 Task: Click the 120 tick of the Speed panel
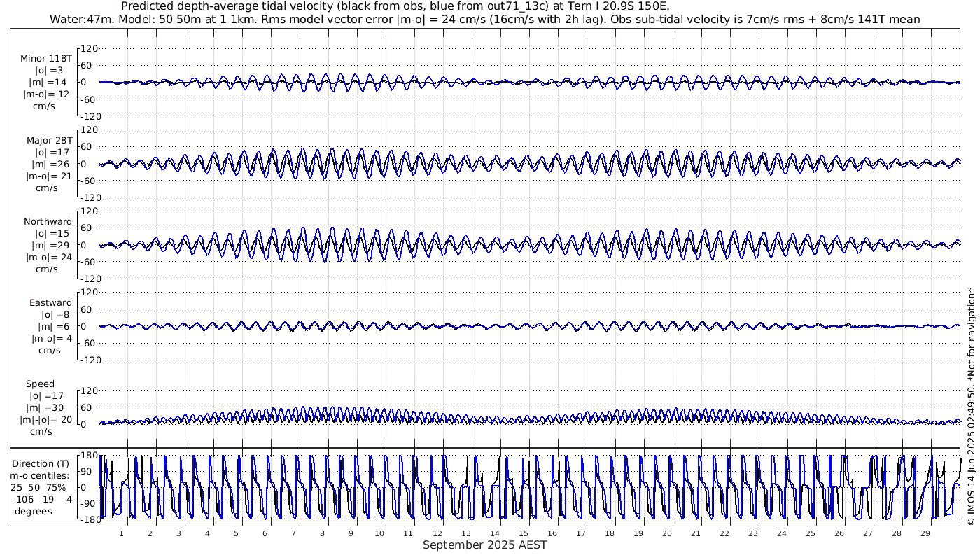(x=90, y=391)
